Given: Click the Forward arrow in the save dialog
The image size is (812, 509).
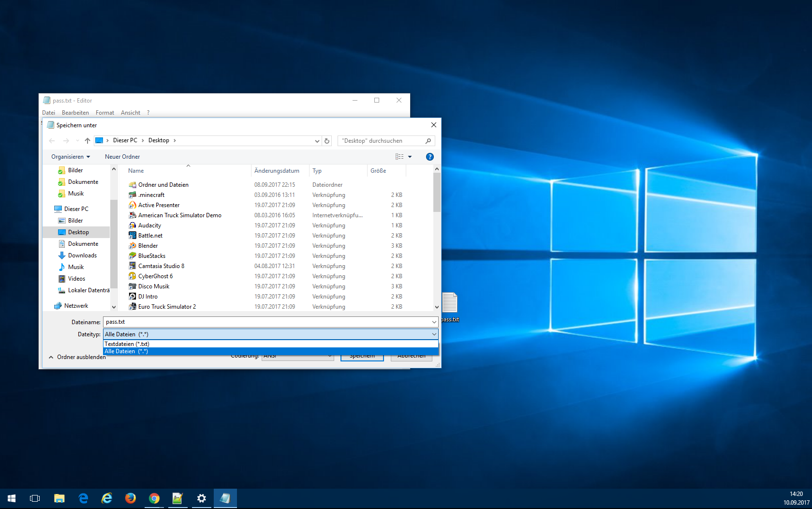Looking at the screenshot, I should pyautogui.click(x=66, y=141).
